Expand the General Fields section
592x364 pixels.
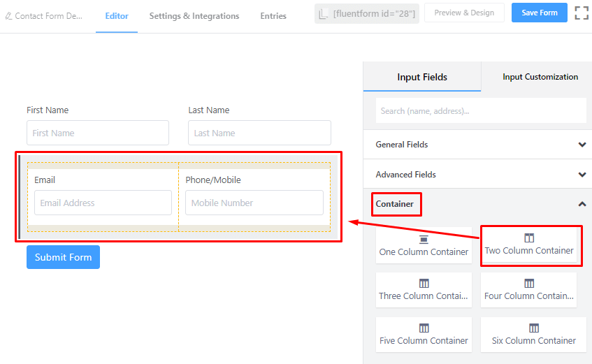(x=582, y=145)
